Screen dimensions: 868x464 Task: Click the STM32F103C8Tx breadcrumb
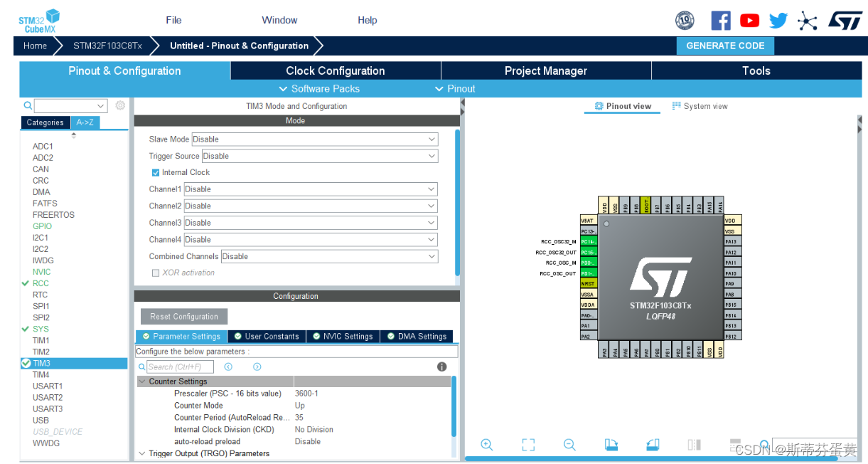pos(107,46)
